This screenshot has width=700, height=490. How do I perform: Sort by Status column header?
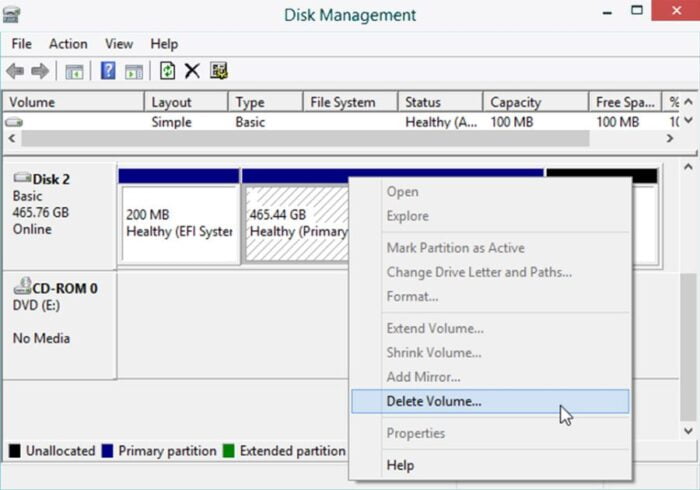pyautogui.click(x=441, y=102)
